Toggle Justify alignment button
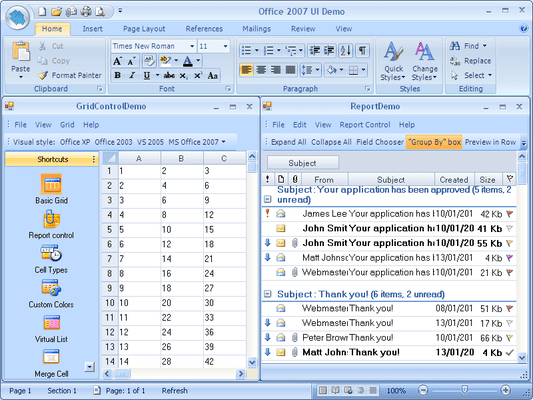The height and width of the screenshot is (400, 533). coord(290,70)
